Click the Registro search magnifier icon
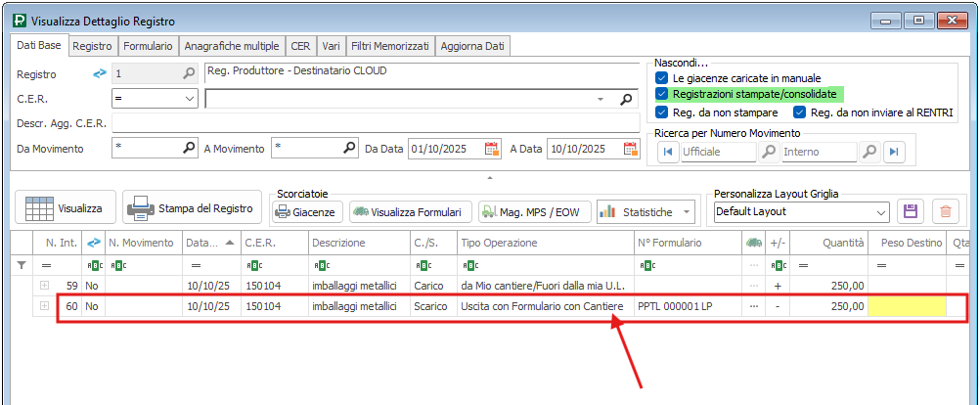 click(189, 73)
